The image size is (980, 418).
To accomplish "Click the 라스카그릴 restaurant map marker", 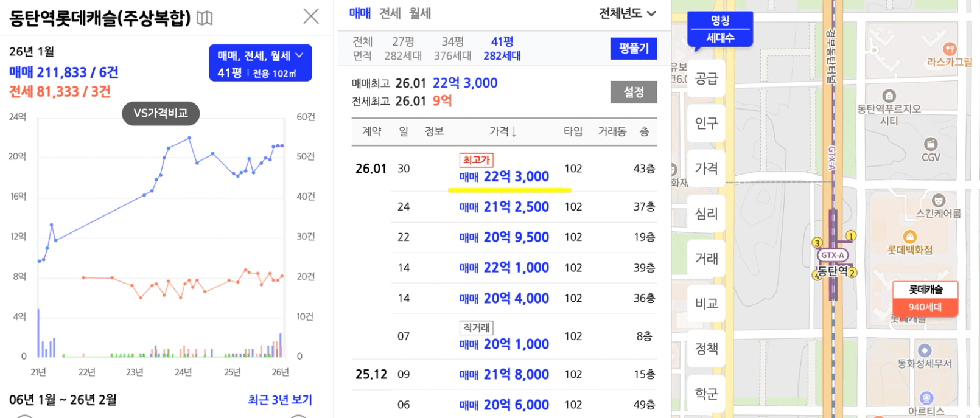I will 949,49.
